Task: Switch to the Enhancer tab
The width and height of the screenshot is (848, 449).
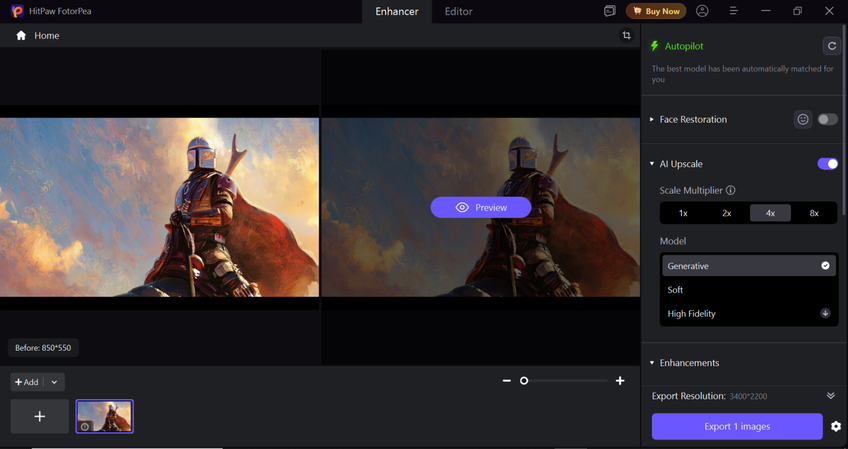Action: 397,11
